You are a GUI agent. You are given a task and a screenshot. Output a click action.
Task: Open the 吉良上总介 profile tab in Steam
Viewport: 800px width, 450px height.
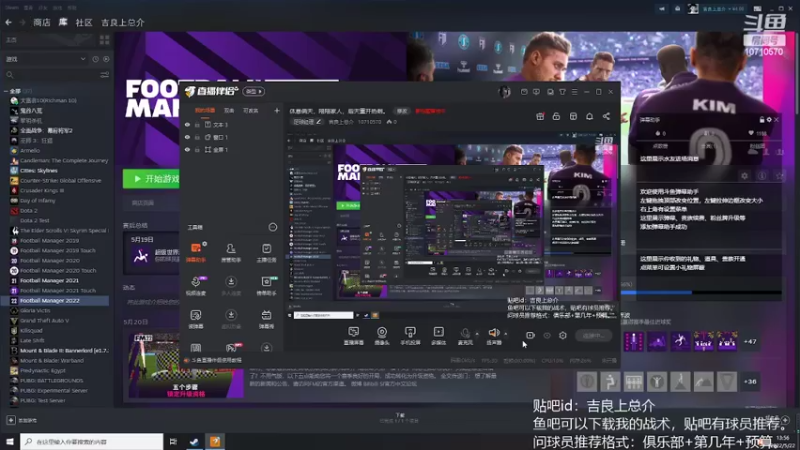click(x=123, y=22)
